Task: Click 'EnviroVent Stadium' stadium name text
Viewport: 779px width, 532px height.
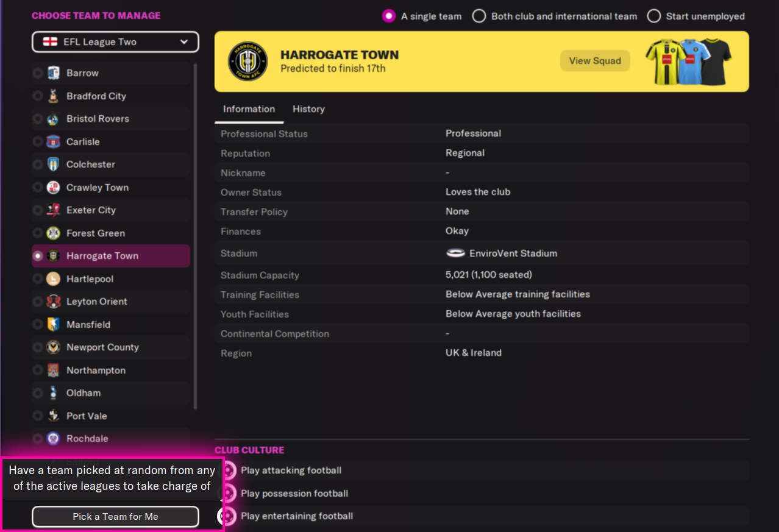Action: [513, 254]
